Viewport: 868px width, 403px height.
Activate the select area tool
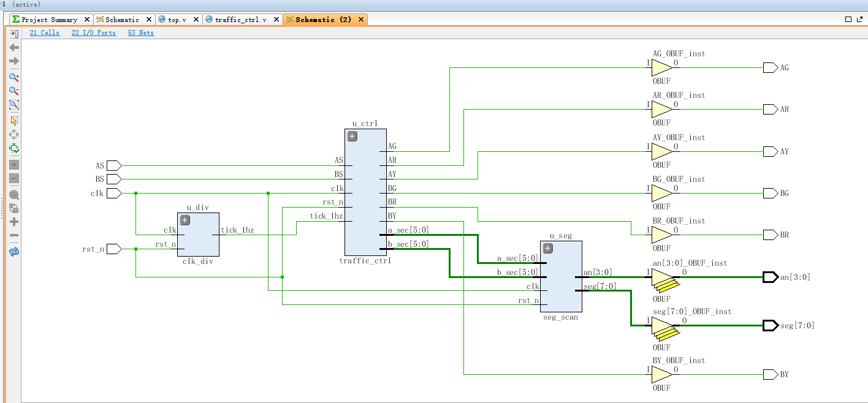14,121
